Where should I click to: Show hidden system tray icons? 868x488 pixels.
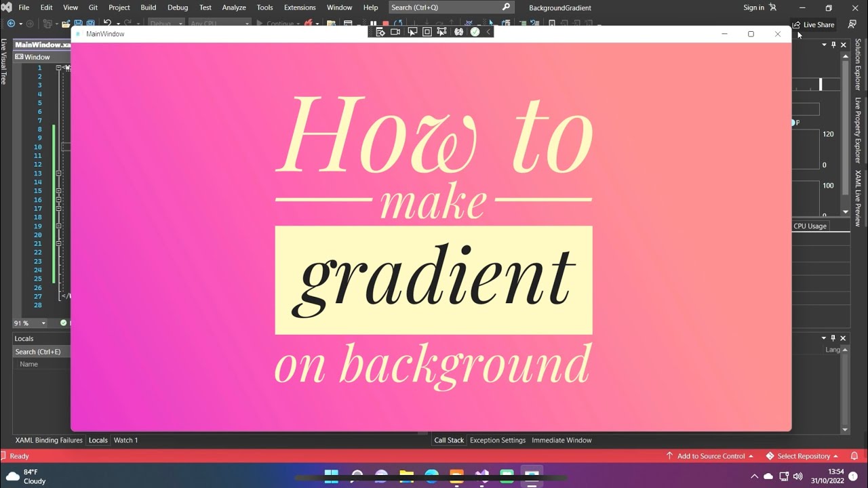(x=754, y=476)
